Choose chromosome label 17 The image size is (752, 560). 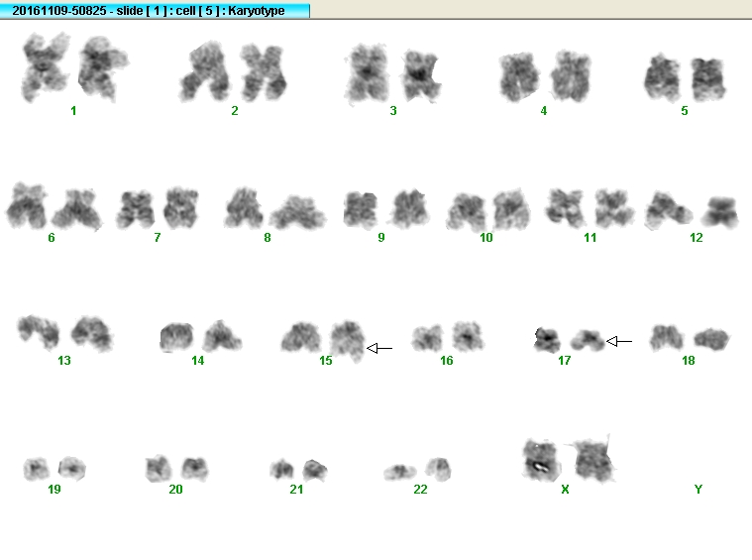(564, 361)
